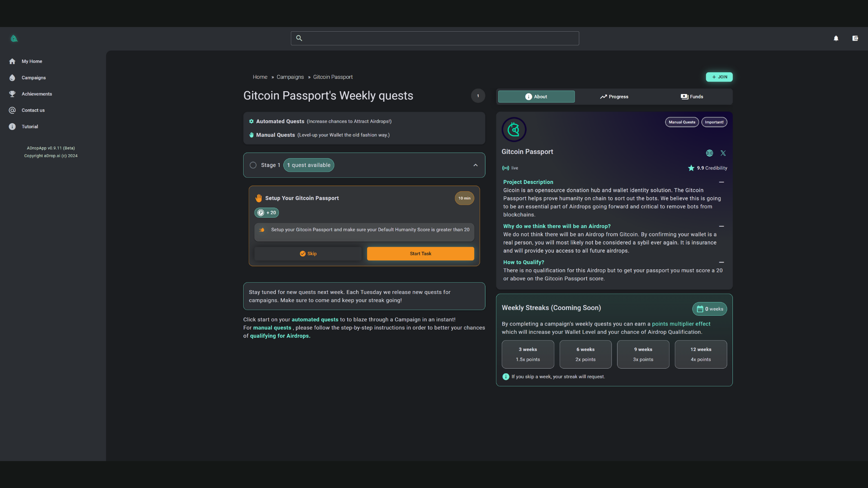Navigate to Campaigns via breadcrumb link
868x488 pixels.
click(x=290, y=77)
